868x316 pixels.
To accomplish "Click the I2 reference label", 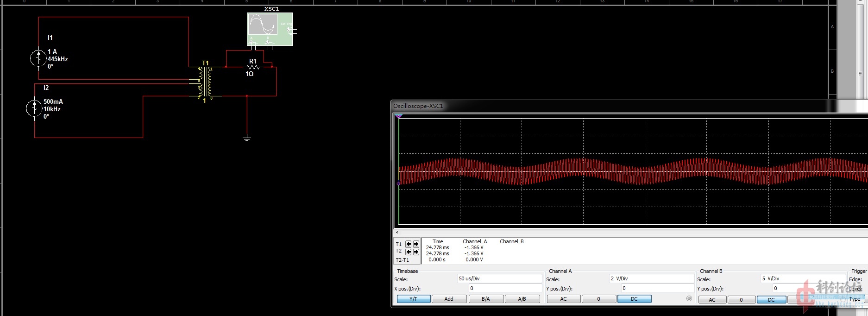I will tap(46, 88).
